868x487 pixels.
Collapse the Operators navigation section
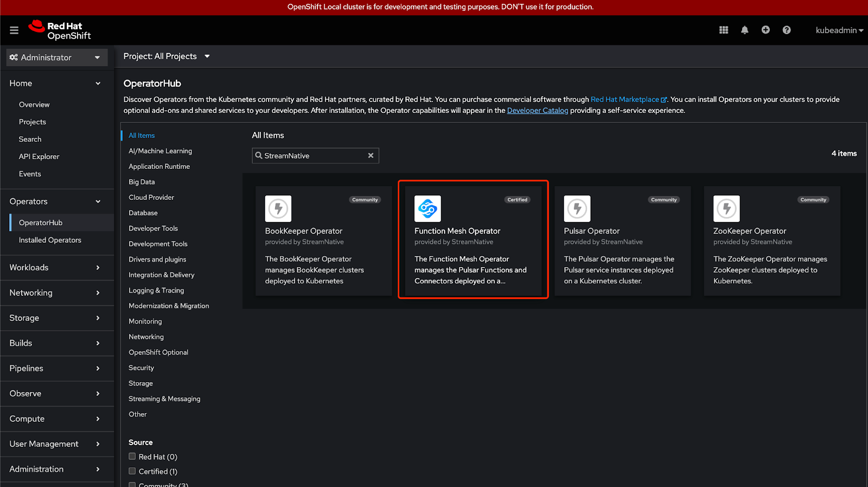[56, 201]
